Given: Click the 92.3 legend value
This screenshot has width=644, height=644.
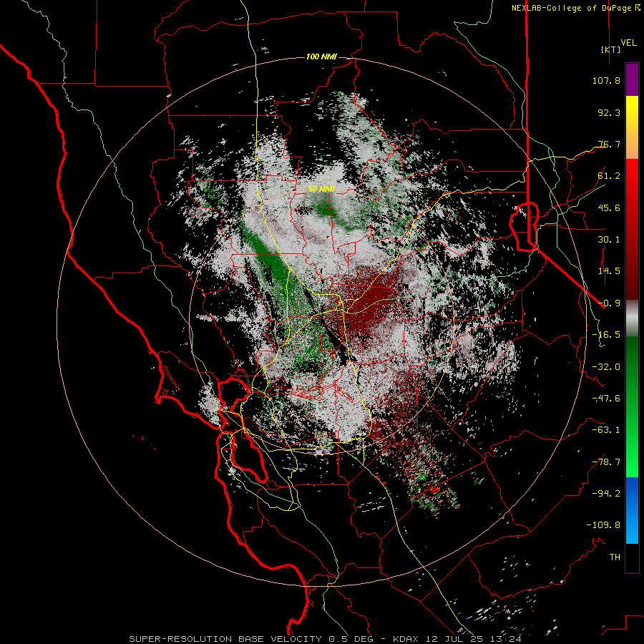Looking at the screenshot, I should (609, 112).
